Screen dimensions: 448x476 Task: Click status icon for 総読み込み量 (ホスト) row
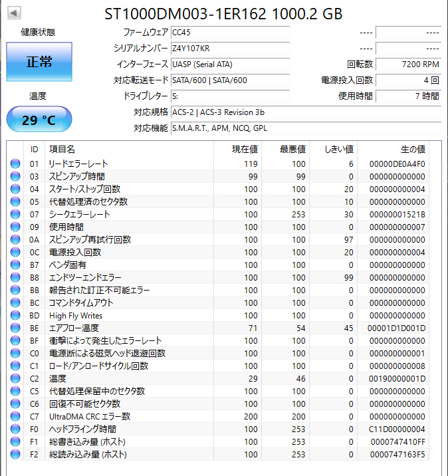click(15, 455)
